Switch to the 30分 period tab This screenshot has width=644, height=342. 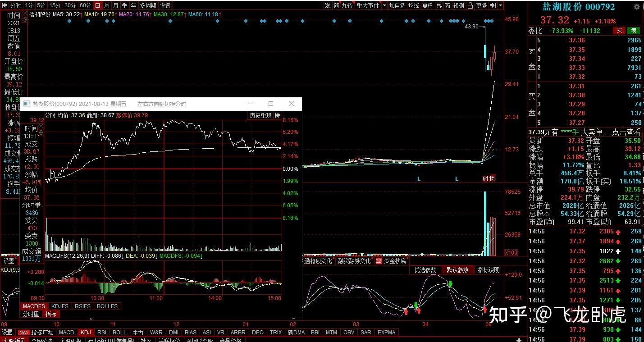70,5
